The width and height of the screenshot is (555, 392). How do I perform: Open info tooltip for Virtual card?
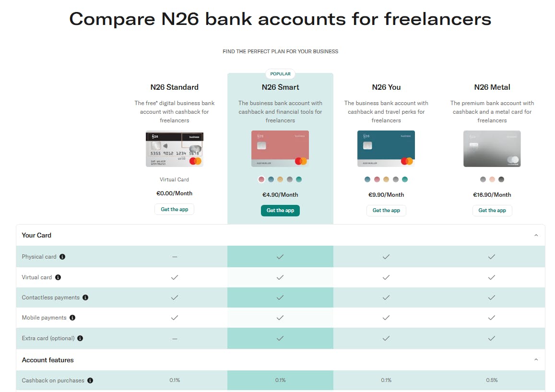[x=58, y=277]
